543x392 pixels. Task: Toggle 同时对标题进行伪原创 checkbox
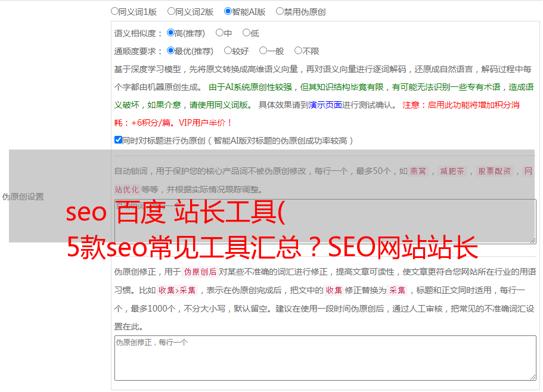[x=118, y=140]
